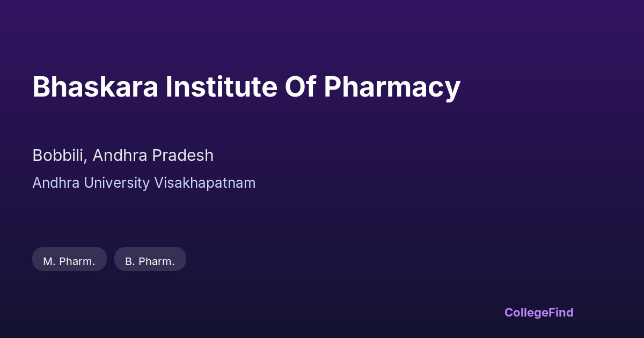Viewport: 644px width, 338px height.
Task: Click "Pradesh" in the location text
Action: (182, 156)
